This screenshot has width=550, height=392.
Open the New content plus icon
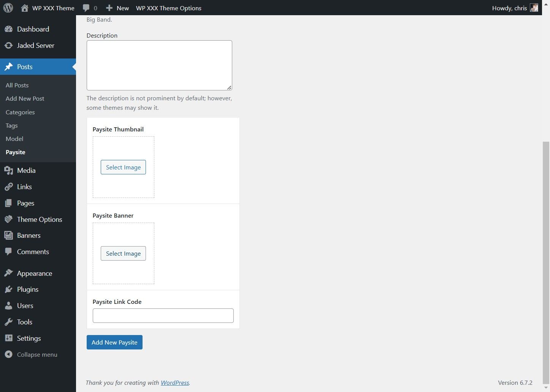(109, 8)
